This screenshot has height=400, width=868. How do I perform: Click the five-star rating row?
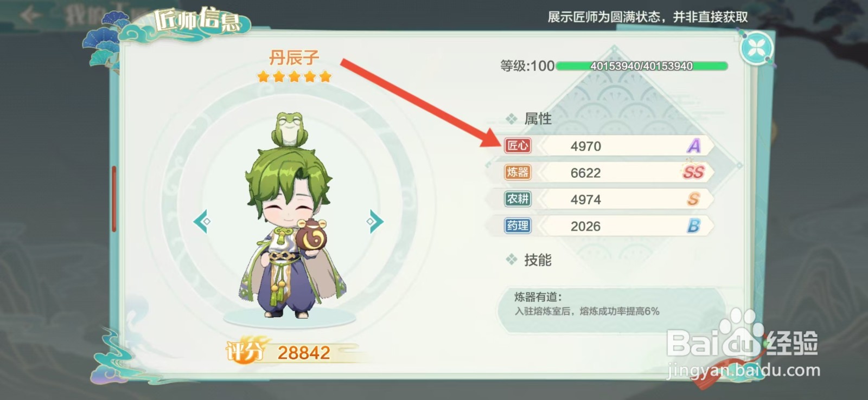294,76
